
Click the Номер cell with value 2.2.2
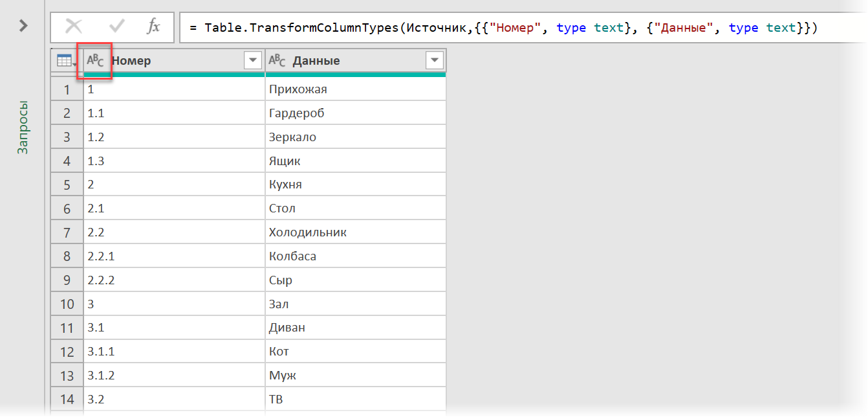point(174,280)
